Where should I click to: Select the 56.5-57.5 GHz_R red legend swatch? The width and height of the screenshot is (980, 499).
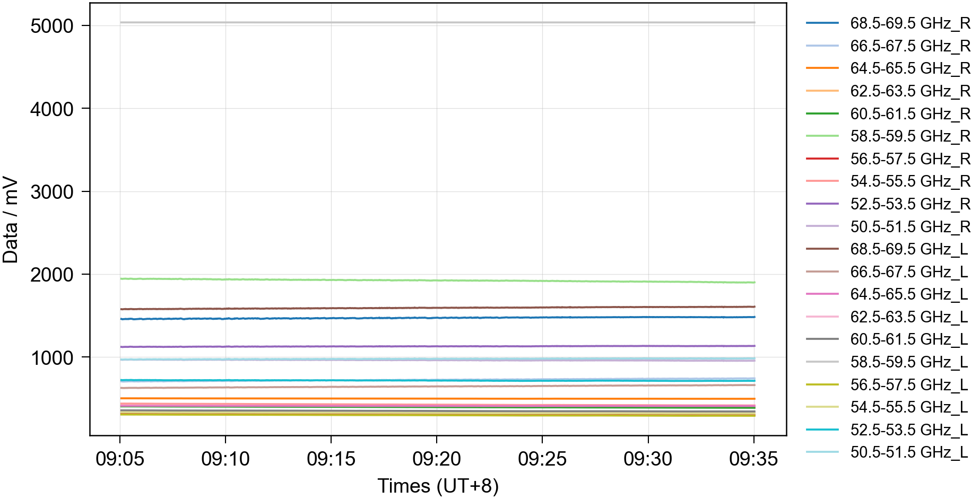[822, 159]
